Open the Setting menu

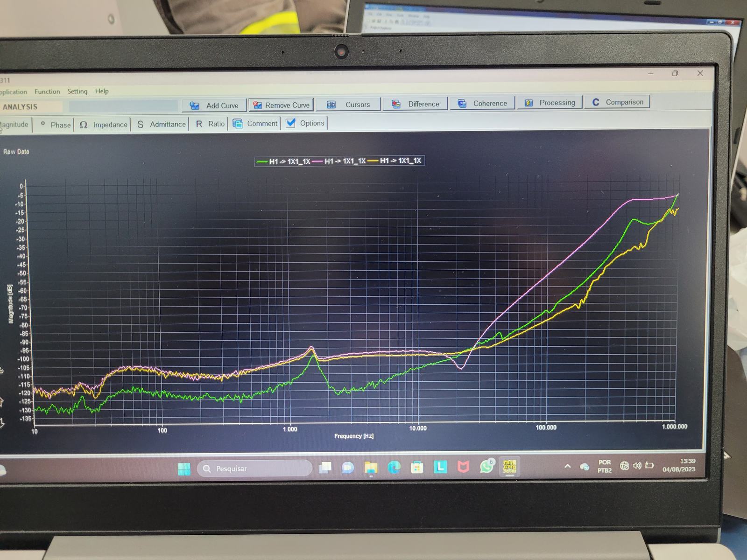[78, 91]
